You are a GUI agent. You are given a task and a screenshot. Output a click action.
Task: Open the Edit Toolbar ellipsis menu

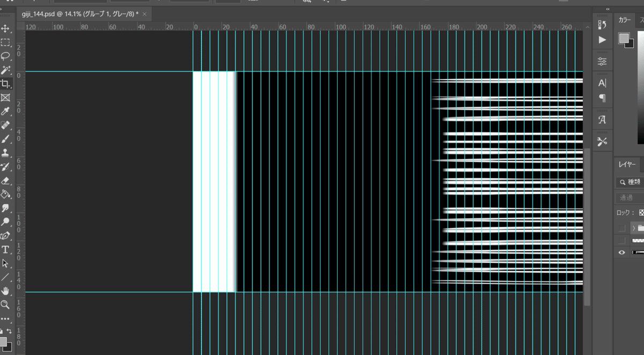5,318
